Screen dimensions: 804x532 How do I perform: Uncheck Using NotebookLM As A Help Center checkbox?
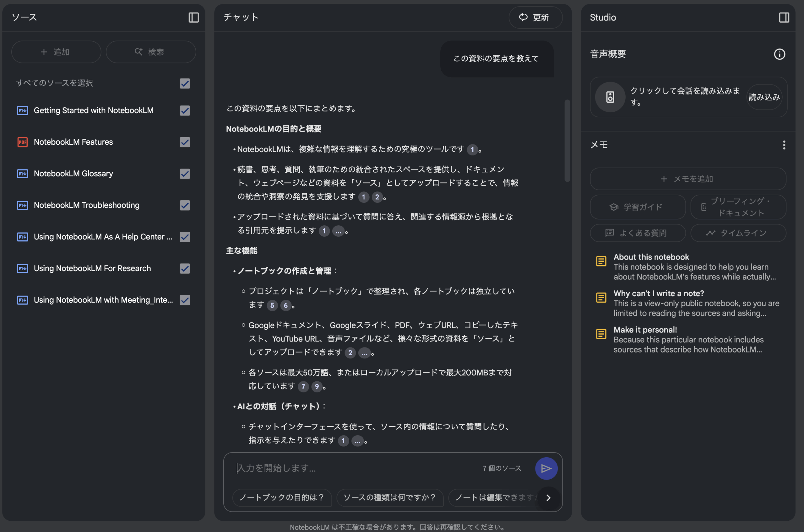(x=185, y=237)
